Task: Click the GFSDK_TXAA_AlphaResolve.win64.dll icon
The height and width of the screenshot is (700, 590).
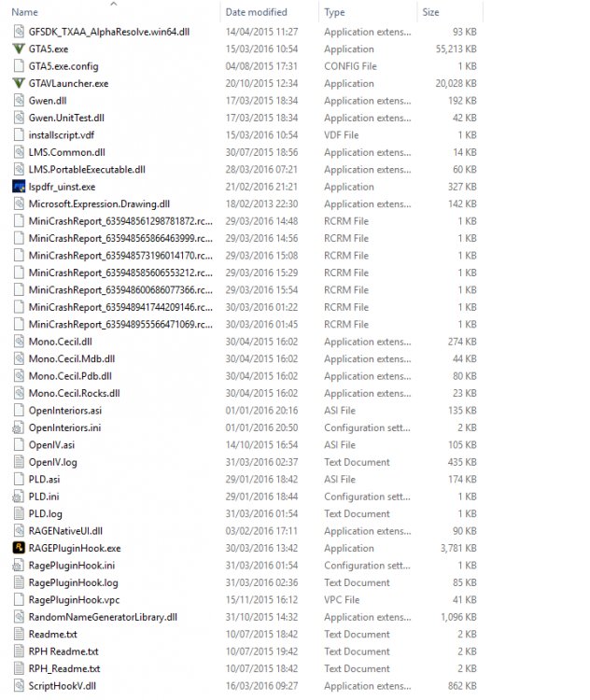Action: pos(19,31)
